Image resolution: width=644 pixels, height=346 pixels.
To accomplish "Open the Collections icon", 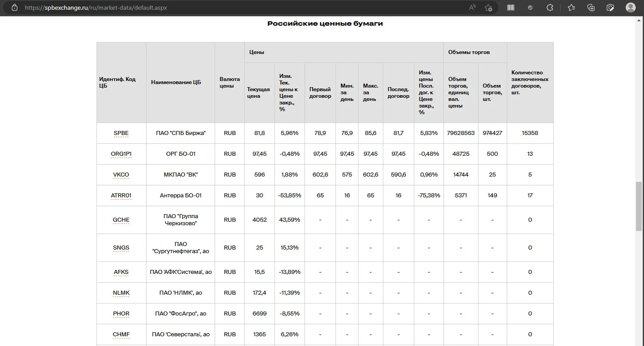I will 591,8.
